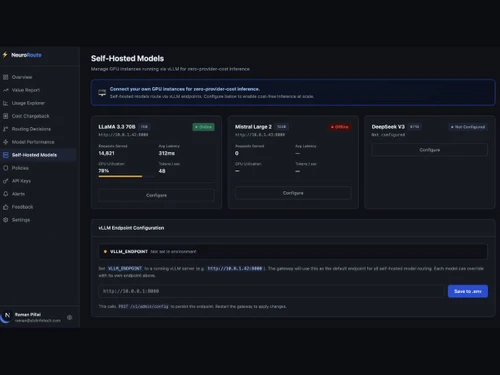Click the 312ms average latency value
Viewport: 500px width, 375px height.
(167, 153)
